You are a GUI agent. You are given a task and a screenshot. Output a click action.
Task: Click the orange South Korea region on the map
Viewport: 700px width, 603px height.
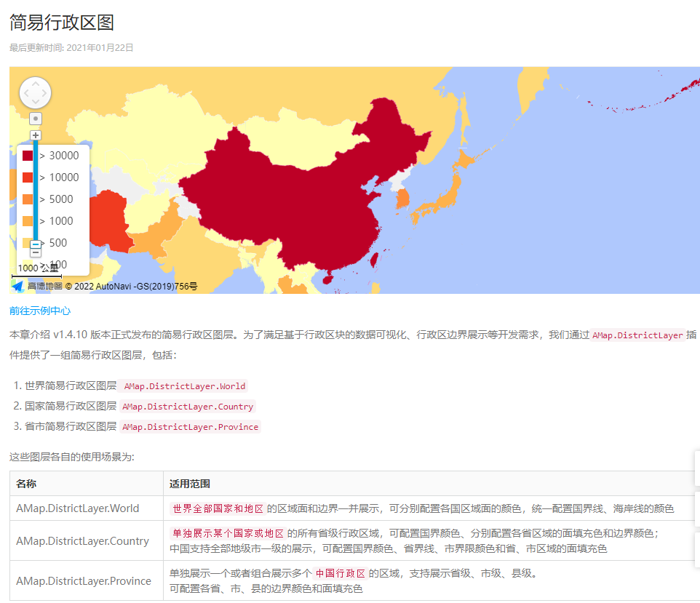pyautogui.click(x=402, y=198)
